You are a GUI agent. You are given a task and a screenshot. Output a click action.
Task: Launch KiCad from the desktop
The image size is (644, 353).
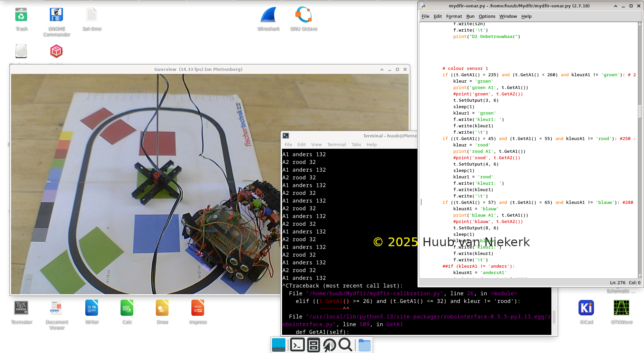(586, 308)
